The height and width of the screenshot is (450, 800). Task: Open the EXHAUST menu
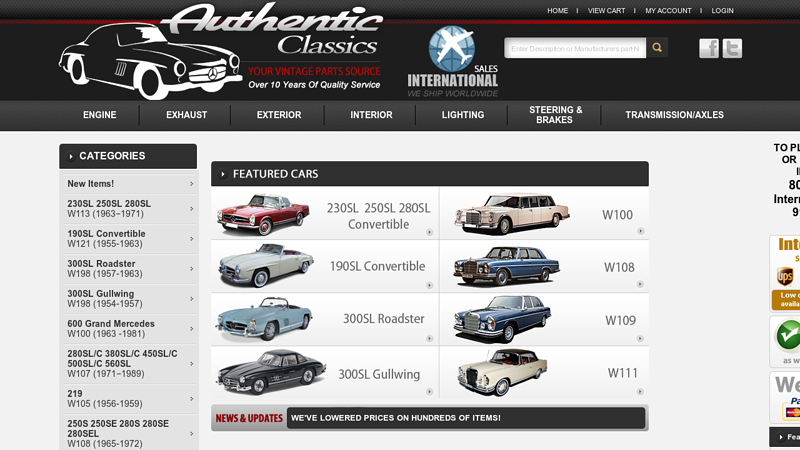186,115
